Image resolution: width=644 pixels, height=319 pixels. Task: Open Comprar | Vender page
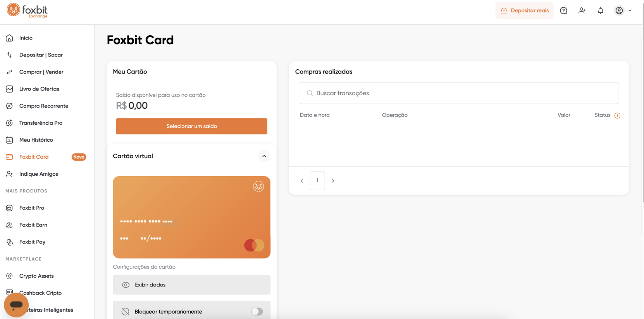(x=41, y=72)
